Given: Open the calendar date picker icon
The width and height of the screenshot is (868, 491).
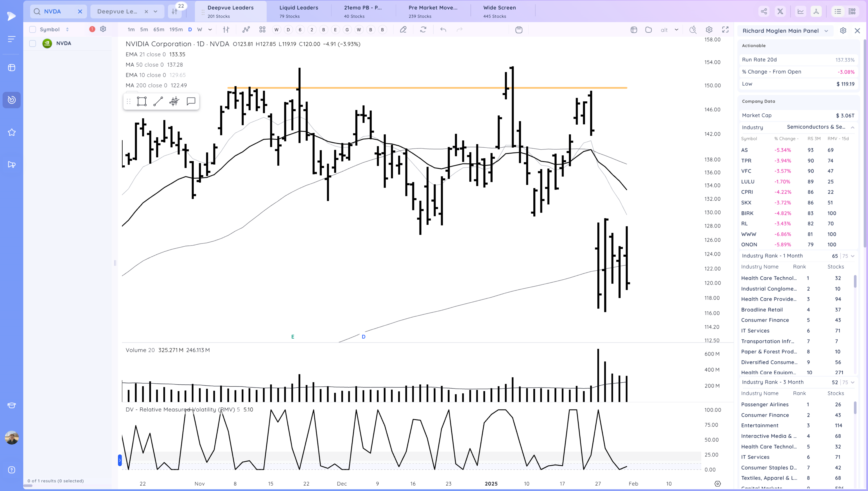Looking at the screenshot, I should [519, 30].
